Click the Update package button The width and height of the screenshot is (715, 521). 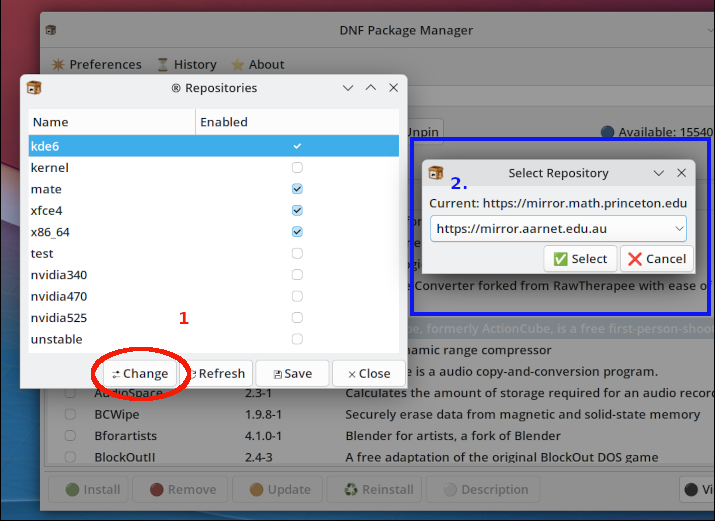tap(279, 489)
